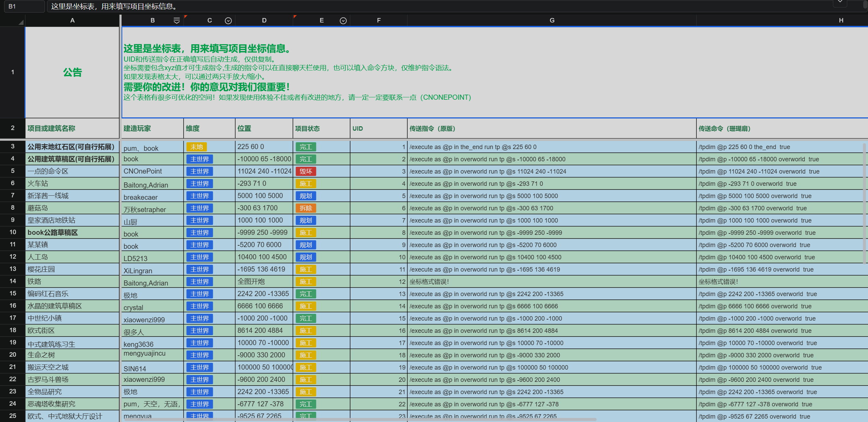Viewport: 868px width, 422px height.
Task: Open the 施工 status chip for 铁路
Action: tap(306, 281)
